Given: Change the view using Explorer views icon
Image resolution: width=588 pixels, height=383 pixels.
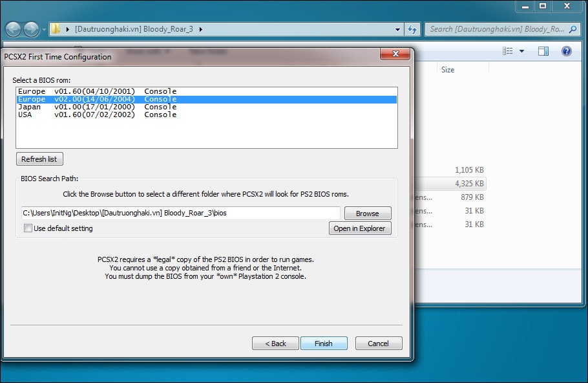Looking at the screenshot, I should point(507,51).
